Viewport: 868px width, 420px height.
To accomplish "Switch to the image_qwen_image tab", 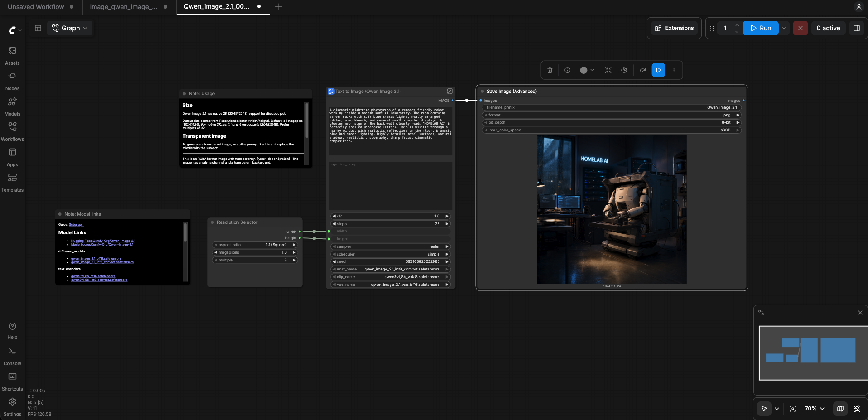I will point(129,7).
